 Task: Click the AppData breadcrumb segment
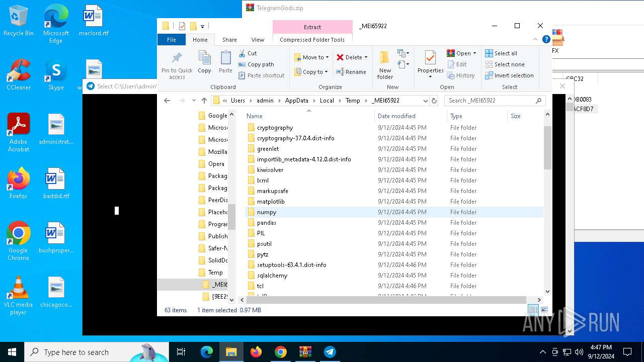pyautogui.click(x=296, y=101)
